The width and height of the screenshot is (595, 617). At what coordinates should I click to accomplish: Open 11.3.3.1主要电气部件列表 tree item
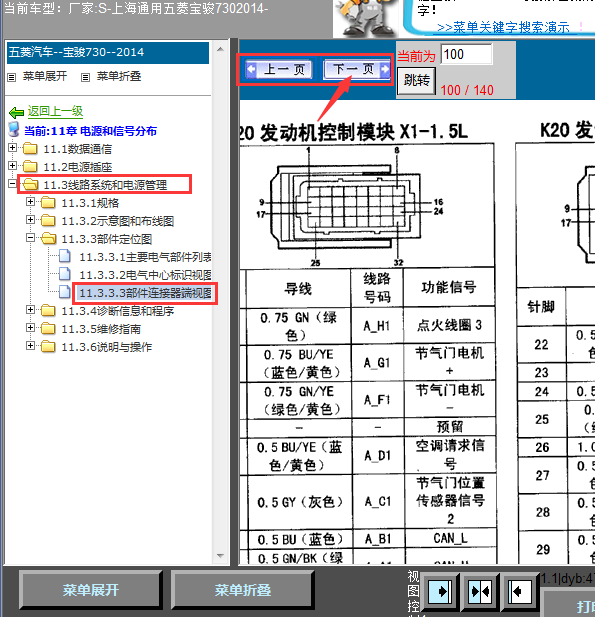coord(145,257)
